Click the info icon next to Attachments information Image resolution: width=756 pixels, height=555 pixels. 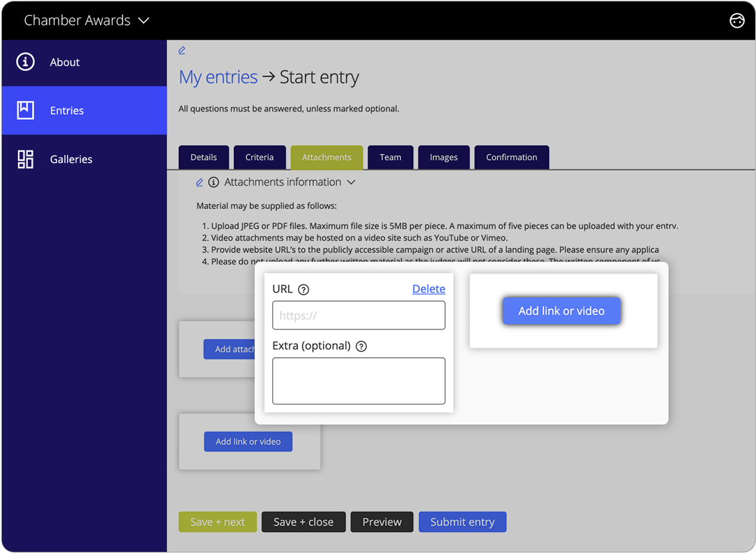pos(214,182)
